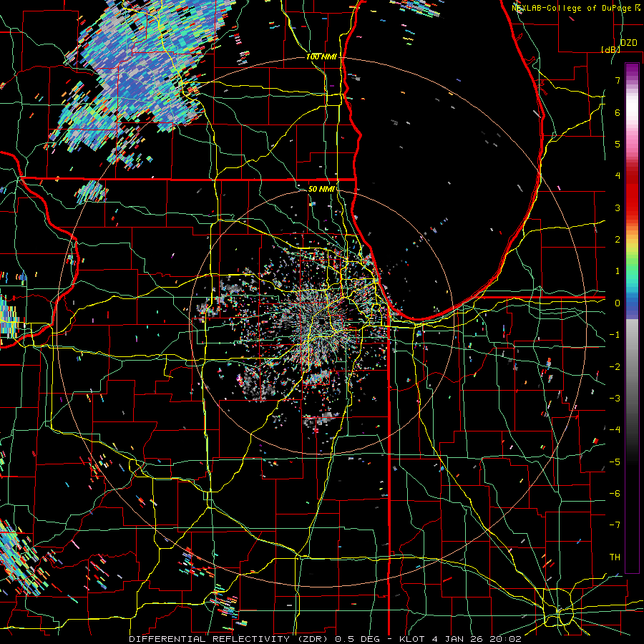
Task: Click the scale value "2"
Action: 618,240
